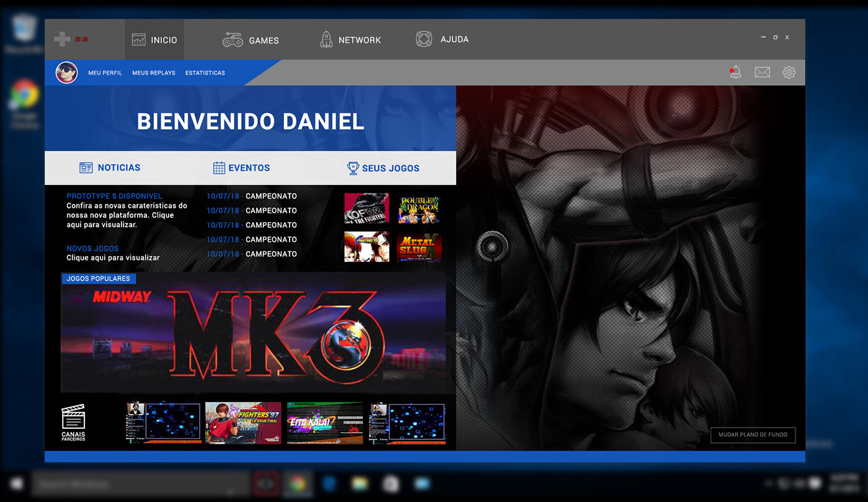Click MUDAR PLANO DE FUNDO button
Viewport: 868px width, 502px height.
click(x=753, y=435)
